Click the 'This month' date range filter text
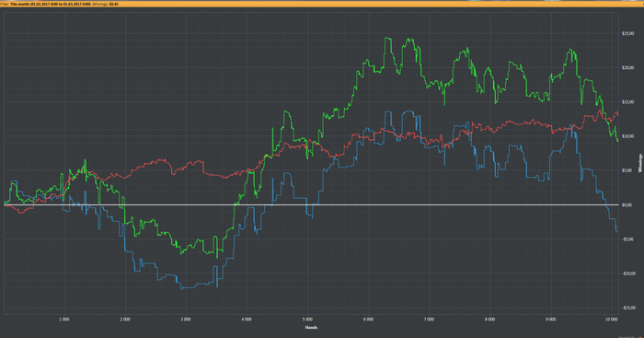 click(51, 4)
